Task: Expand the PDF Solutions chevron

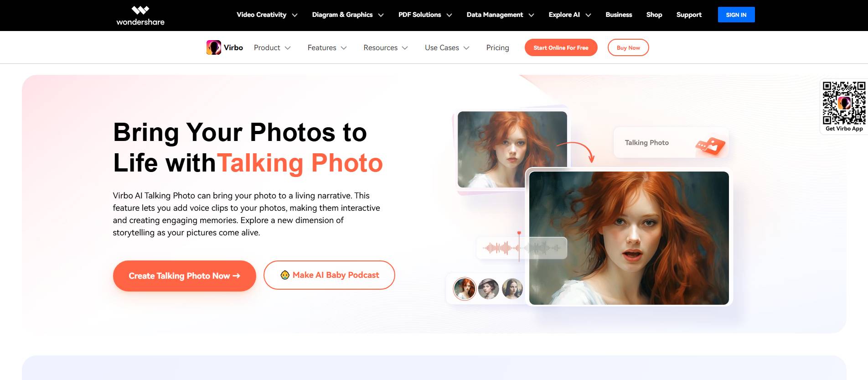Action: [449, 15]
